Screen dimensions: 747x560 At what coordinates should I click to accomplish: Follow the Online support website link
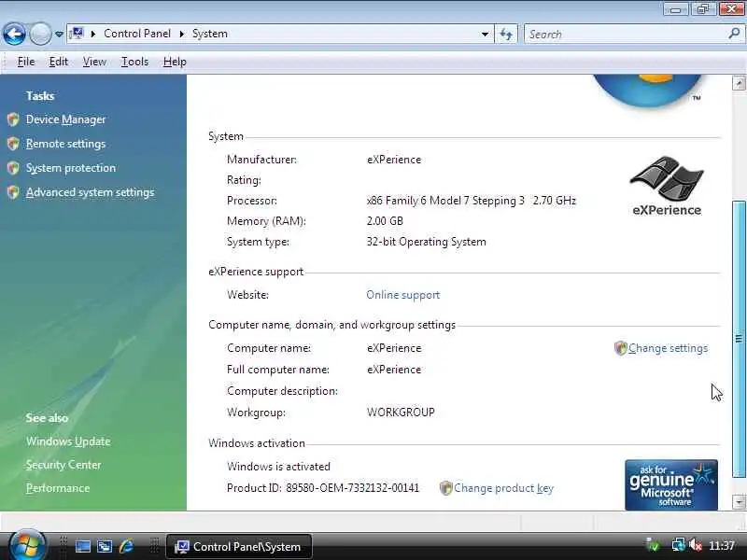pos(403,295)
